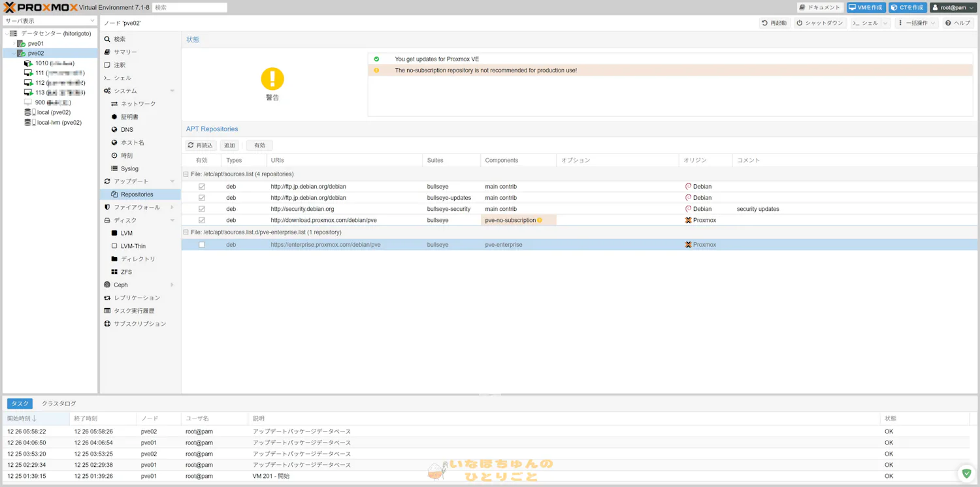The width and height of the screenshot is (980, 487).
Task: Click the Syslog list icon
Action: [114, 168]
